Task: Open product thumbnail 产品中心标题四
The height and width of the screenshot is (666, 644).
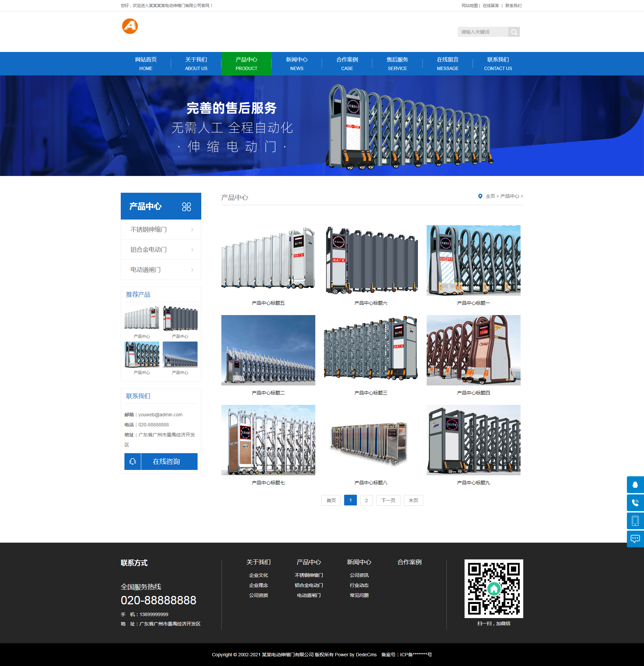Action: pyautogui.click(x=473, y=350)
